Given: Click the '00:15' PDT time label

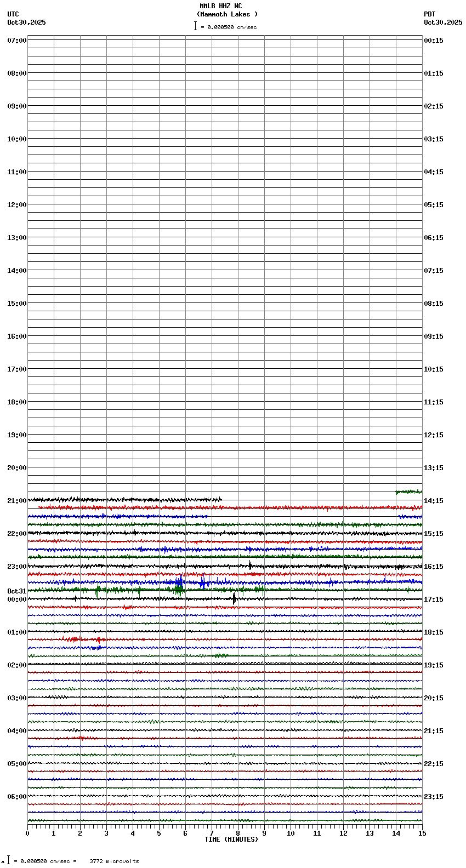Looking at the screenshot, I should [x=434, y=41].
